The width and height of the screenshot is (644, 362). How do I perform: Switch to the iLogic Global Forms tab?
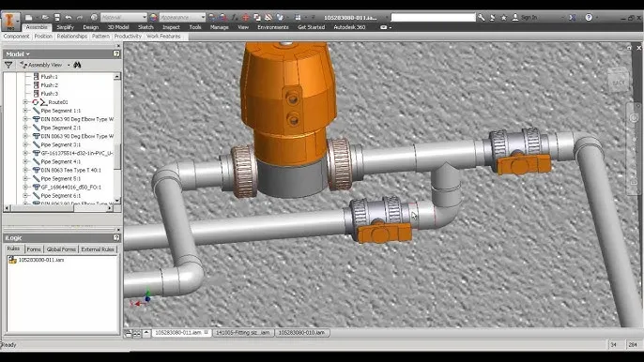pyautogui.click(x=61, y=249)
